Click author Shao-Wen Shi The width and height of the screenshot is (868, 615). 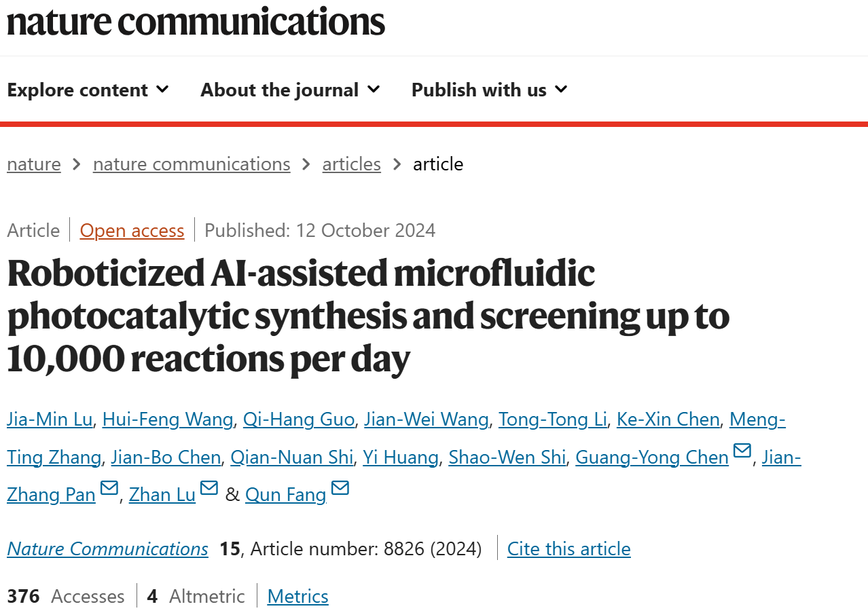[507, 458]
